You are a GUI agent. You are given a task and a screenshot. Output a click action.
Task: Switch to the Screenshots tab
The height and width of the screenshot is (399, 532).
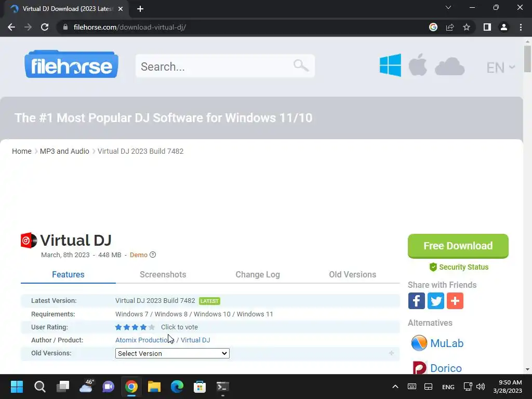163,274
